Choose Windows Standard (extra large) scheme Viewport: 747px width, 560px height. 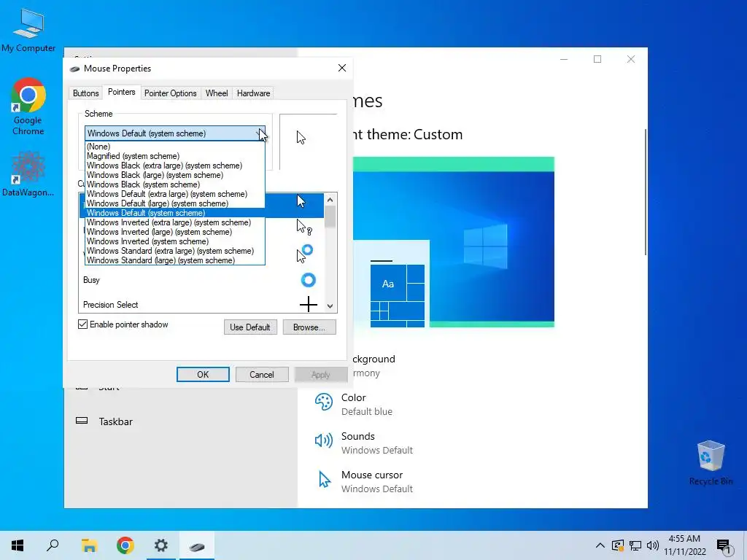pyautogui.click(x=175, y=251)
